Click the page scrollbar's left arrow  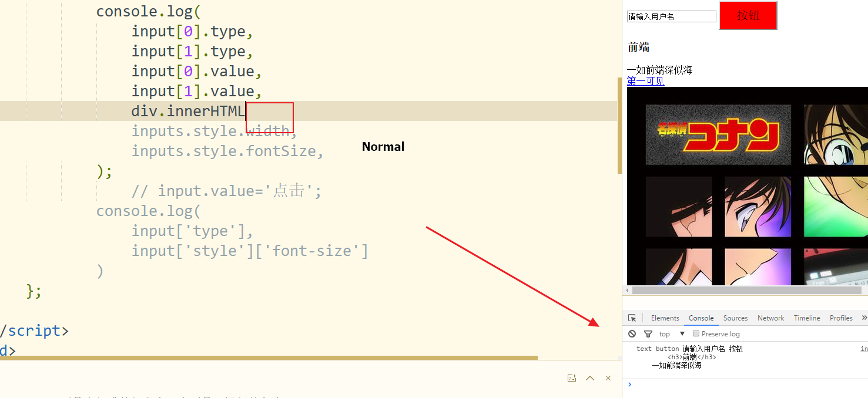pos(626,291)
